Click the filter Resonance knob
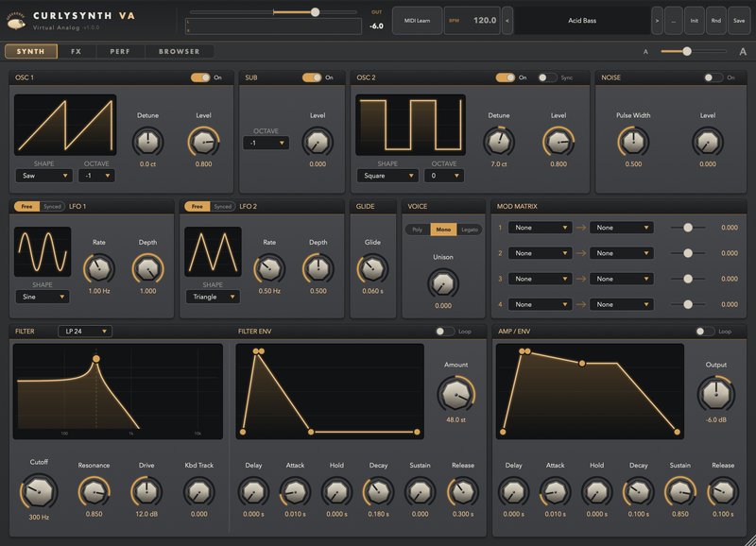This screenshot has height=546, width=756. (94, 491)
